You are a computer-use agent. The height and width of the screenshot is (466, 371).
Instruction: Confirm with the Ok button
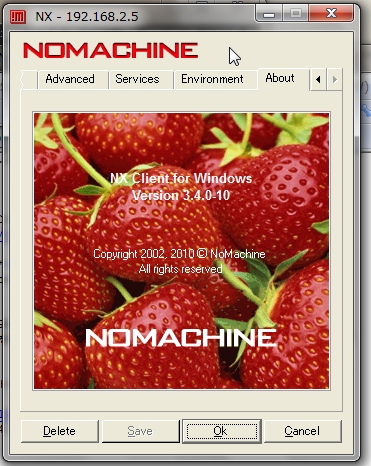click(222, 431)
